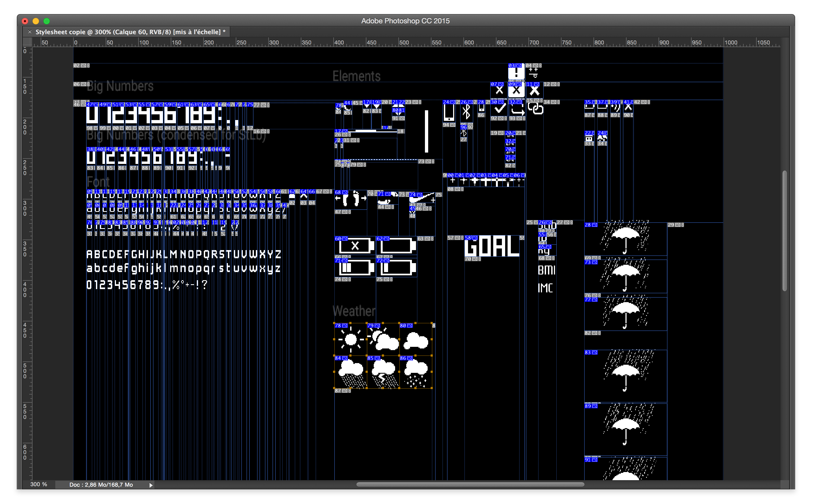Select the sun weather icon in slice 78
The image size is (813, 504).
(350, 340)
